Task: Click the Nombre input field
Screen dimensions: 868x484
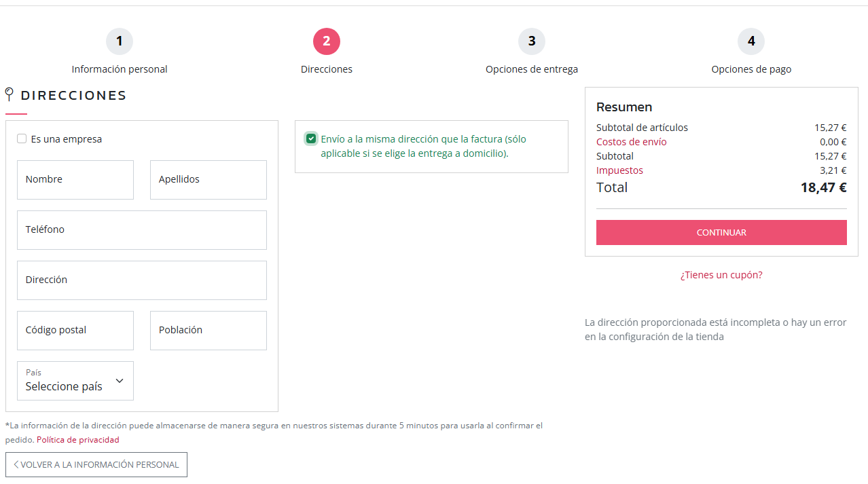Action: coord(75,180)
